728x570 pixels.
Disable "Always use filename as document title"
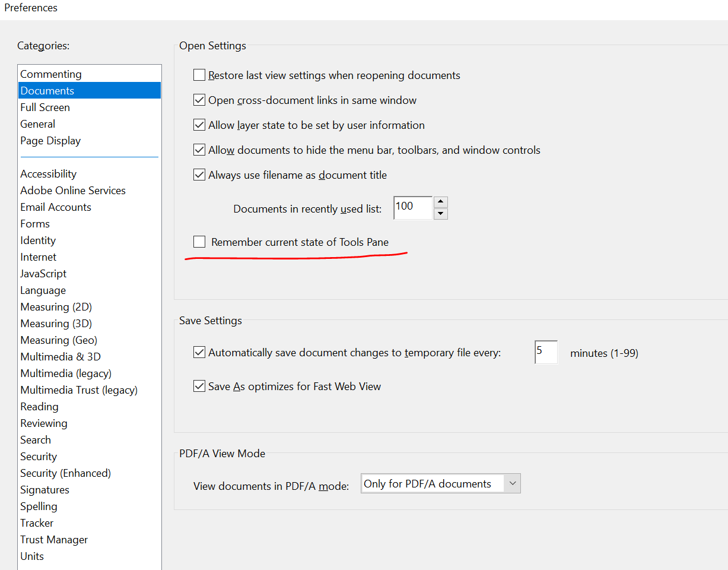click(199, 175)
